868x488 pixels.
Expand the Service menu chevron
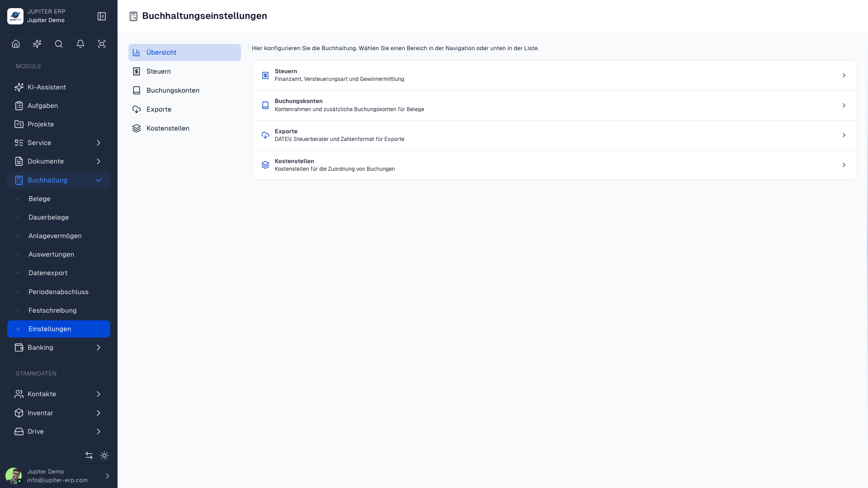[99, 143]
